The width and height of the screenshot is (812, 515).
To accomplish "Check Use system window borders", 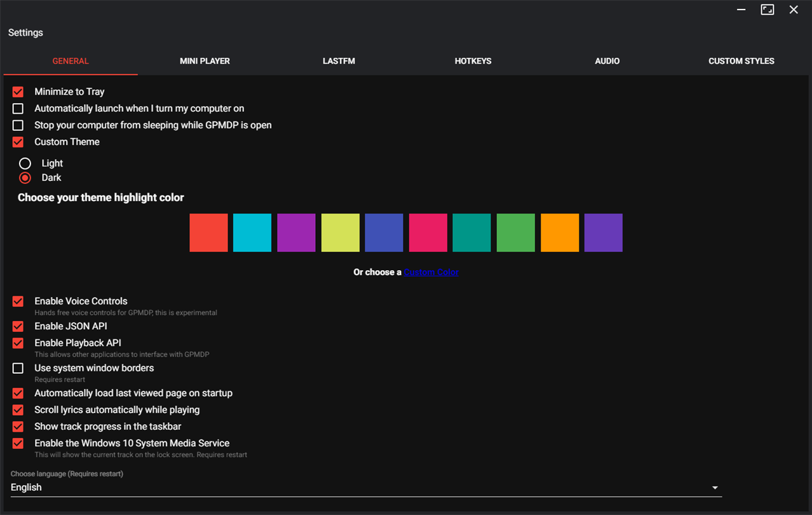I will click(x=18, y=368).
